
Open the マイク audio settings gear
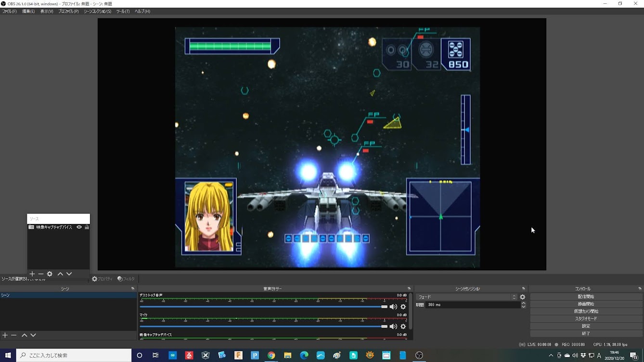(403, 326)
